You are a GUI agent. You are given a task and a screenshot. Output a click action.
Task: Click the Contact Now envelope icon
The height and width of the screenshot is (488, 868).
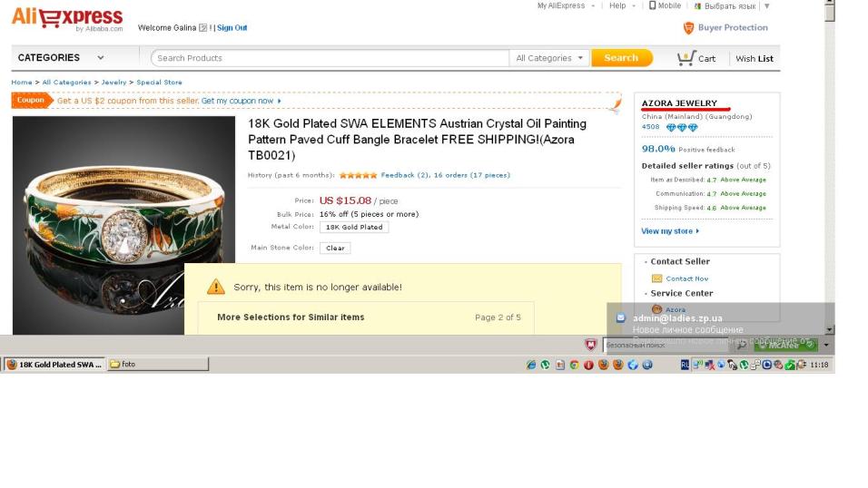(656, 278)
